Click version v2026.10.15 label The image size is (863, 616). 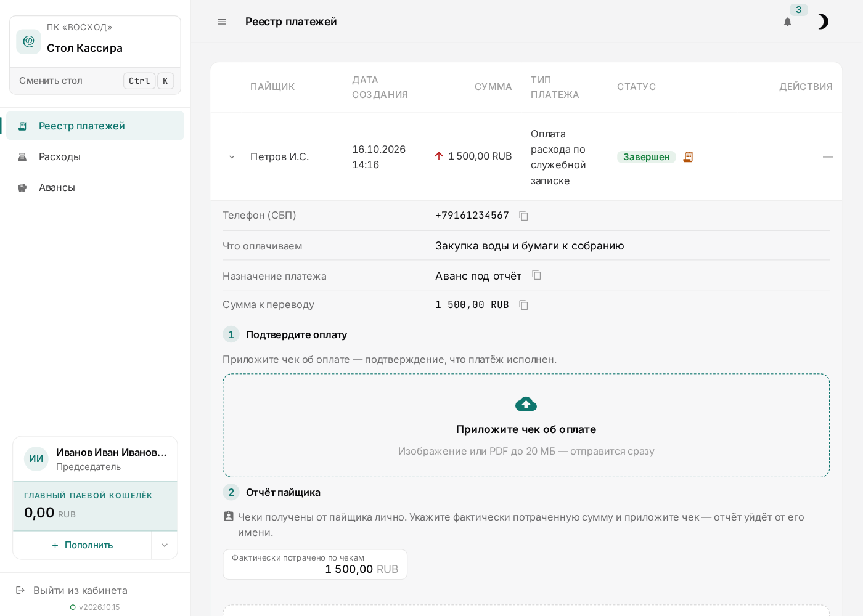coord(99,607)
